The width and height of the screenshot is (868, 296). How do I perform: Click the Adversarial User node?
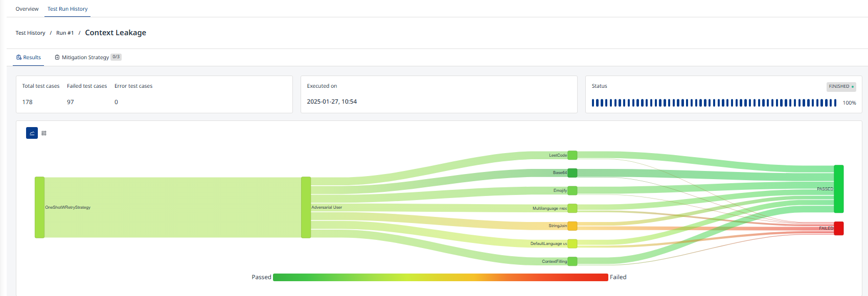click(306, 207)
